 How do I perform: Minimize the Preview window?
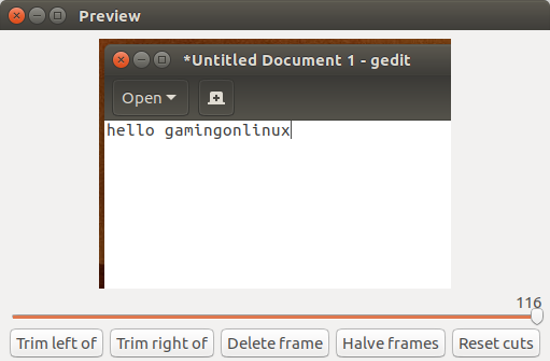[37, 16]
